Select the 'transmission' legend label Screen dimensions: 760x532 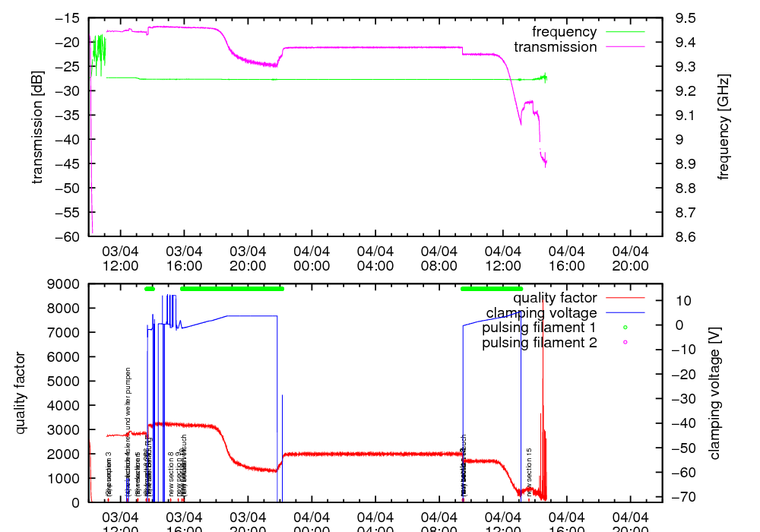tap(555, 46)
